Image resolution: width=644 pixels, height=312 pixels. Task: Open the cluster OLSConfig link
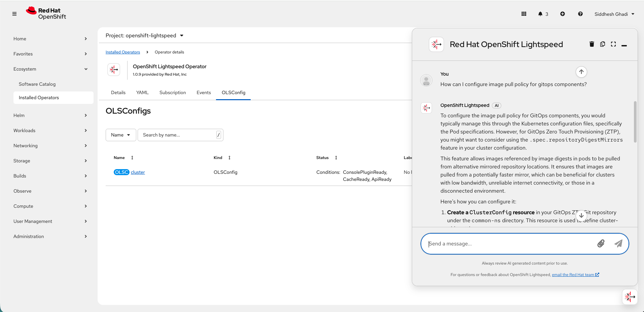[x=138, y=172]
